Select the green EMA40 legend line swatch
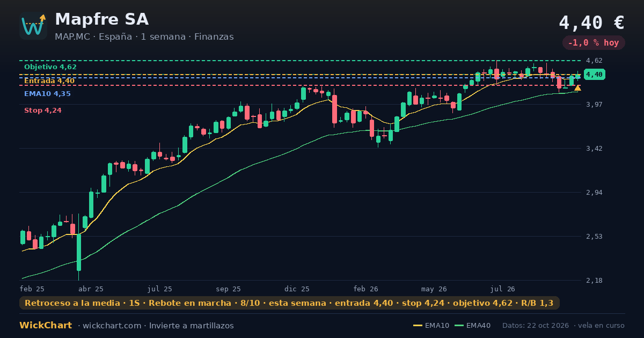The height and width of the screenshot is (338, 644). click(459, 326)
